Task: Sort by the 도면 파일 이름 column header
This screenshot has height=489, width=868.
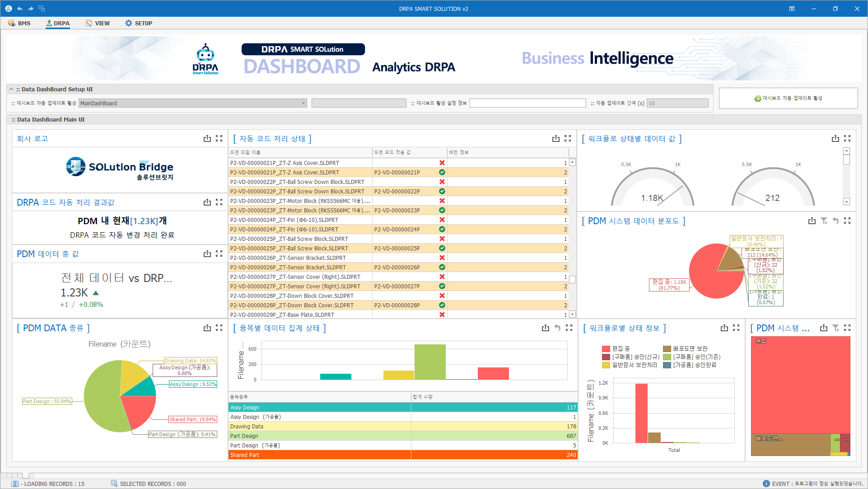Action: pos(300,152)
